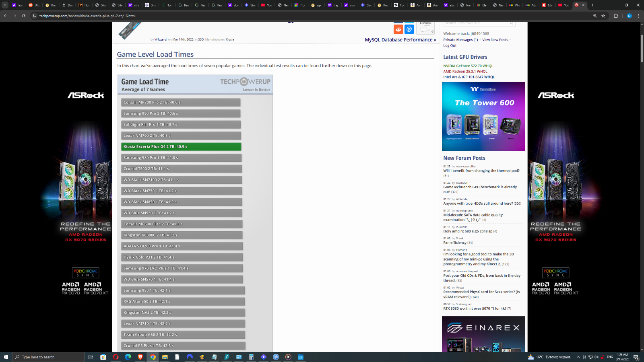Open 'Post your Old CDs & FDs' thread

(x=482, y=278)
